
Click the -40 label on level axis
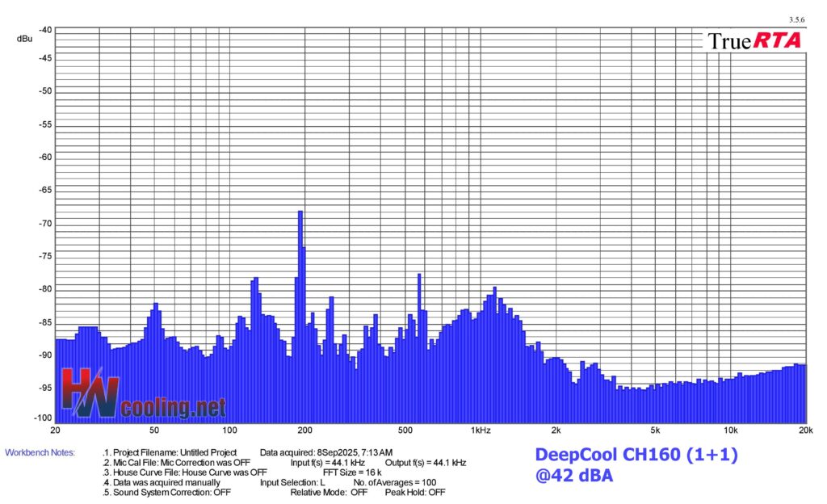45,30
